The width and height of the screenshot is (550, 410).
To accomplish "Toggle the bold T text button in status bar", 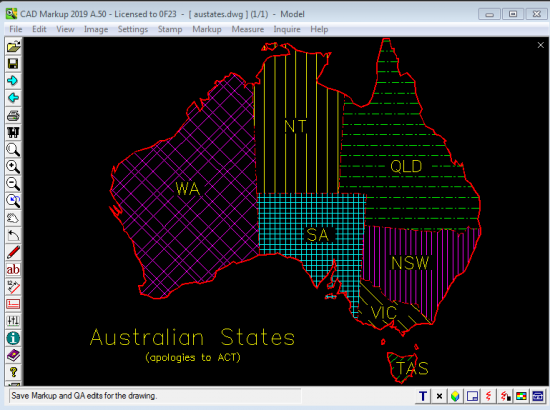I will click(x=423, y=396).
